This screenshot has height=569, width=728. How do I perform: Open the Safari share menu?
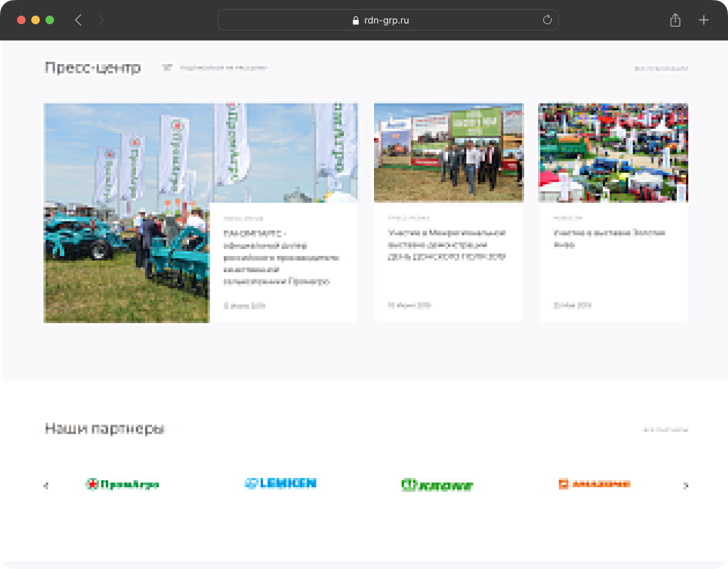[675, 21]
